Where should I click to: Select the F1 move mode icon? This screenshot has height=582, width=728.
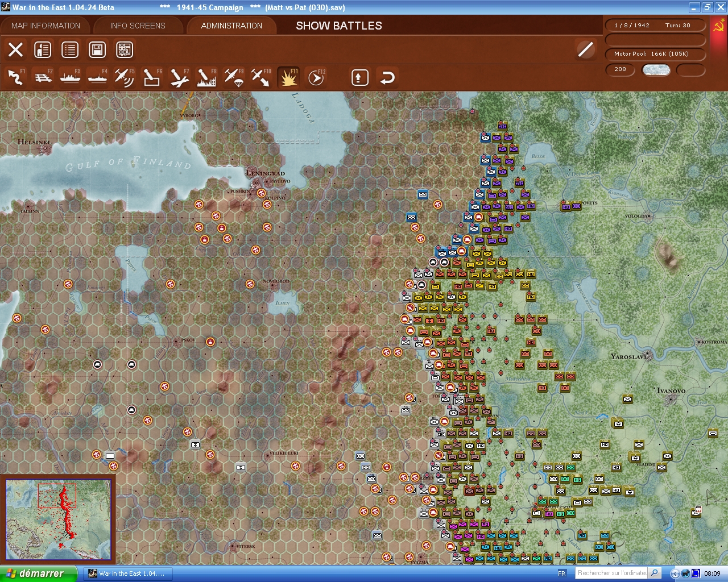[16, 77]
